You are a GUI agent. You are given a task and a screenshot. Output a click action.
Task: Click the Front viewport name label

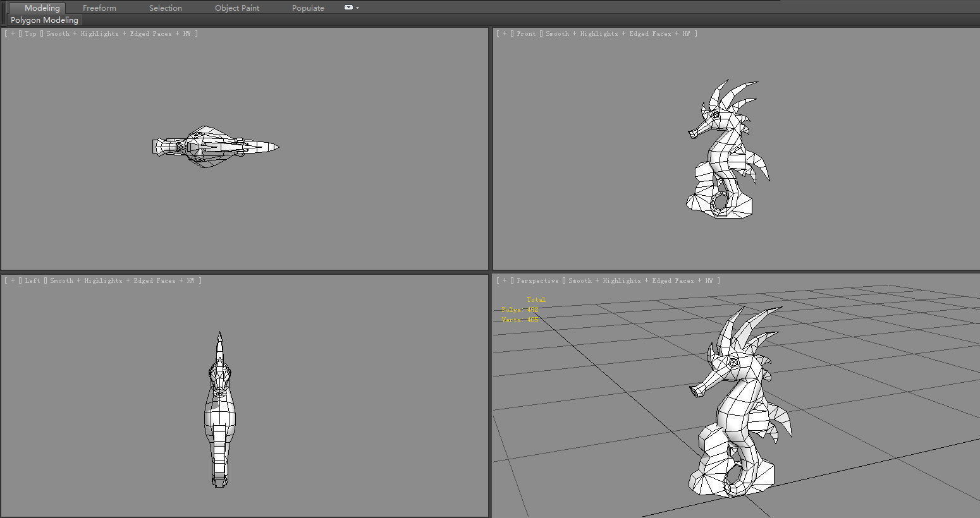point(525,33)
